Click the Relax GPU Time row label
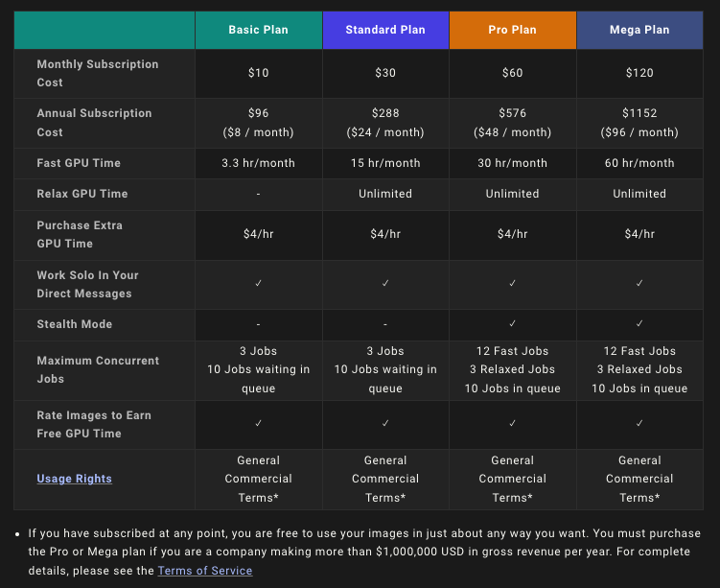This screenshot has height=588, width=720. pos(82,194)
